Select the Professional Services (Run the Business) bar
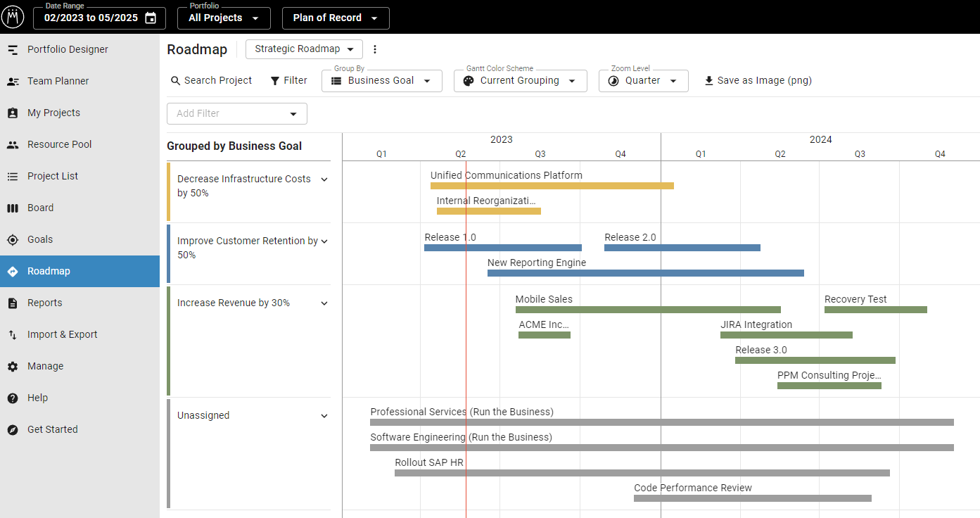This screenshot has height=518, width=980. (x=662, y=422)
